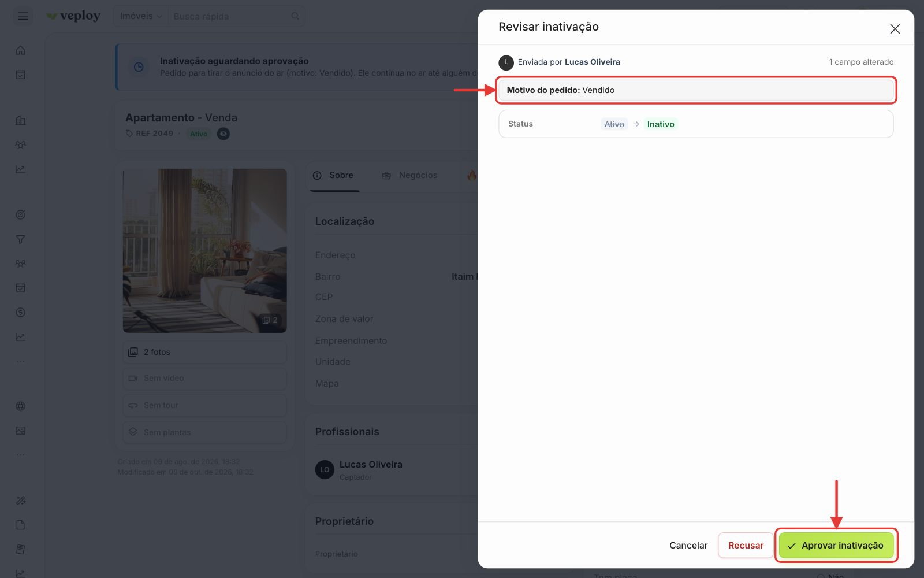Click the fire icon tab next to Negócios
This screenshot has width=924, height=578.
(x=472, y=175)
